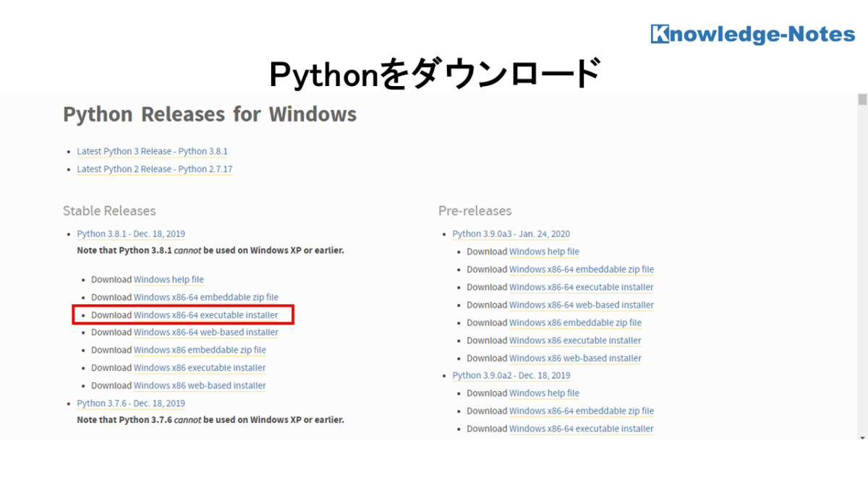Open the Python 3.8.1 - Dec. 18, 2019 release link

click(x=131, y=234)
